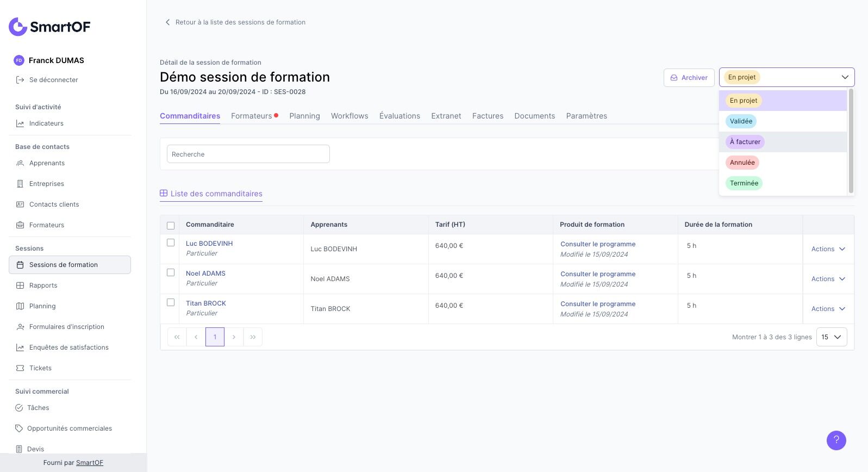
Task: Click the Indicateurs chart icon in sidebar
Action: point(20,123)
